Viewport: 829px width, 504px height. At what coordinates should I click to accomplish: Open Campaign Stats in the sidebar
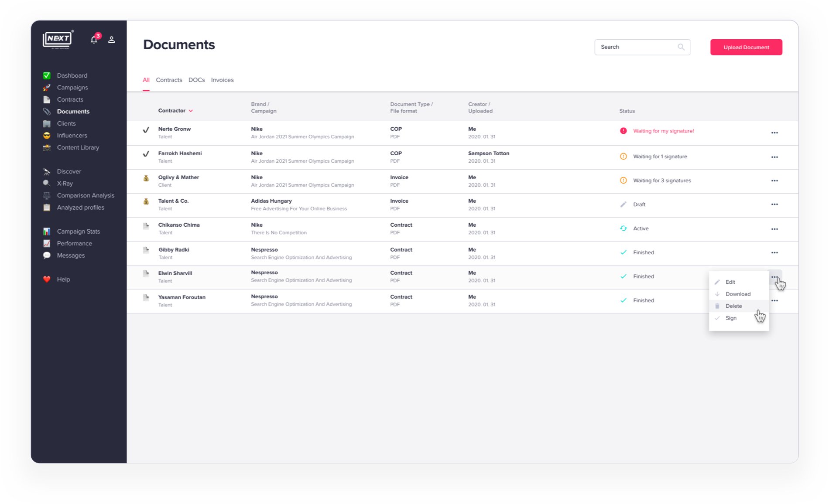[78, 232]
